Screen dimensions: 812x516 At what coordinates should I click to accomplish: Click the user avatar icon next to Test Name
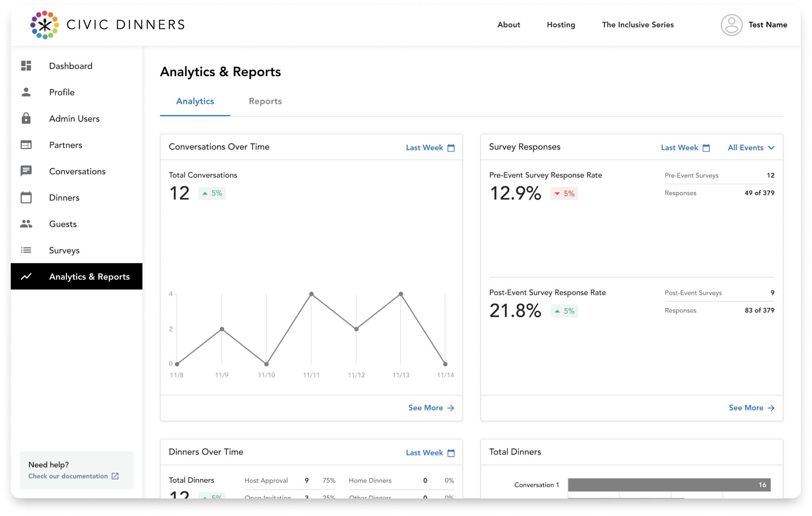pyautogui.click(x=731, y=25)
